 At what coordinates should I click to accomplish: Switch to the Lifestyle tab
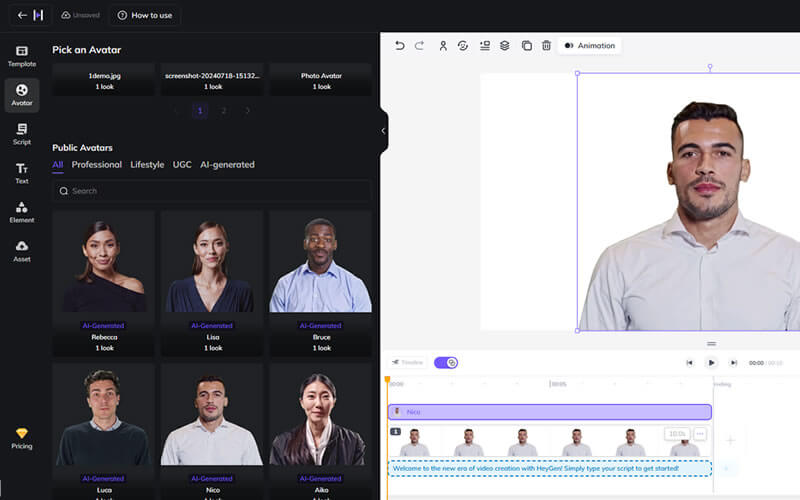(x=147, y=165)
